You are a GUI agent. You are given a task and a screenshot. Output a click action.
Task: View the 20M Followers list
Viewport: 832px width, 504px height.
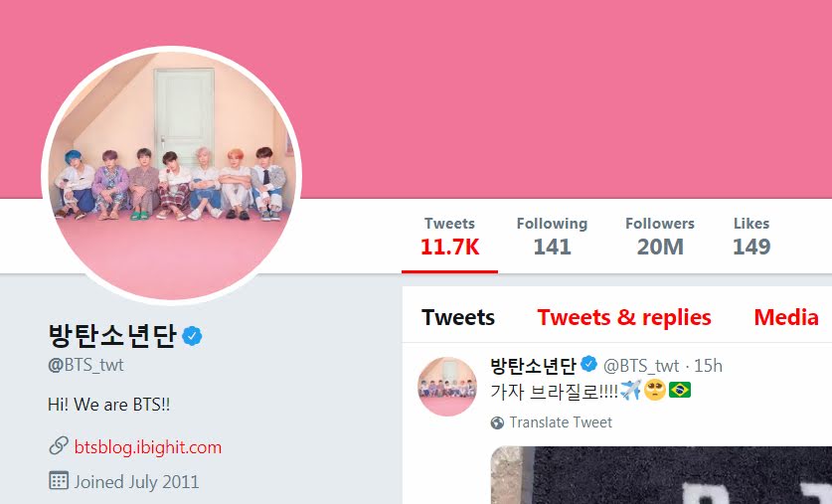coord(660,237)
